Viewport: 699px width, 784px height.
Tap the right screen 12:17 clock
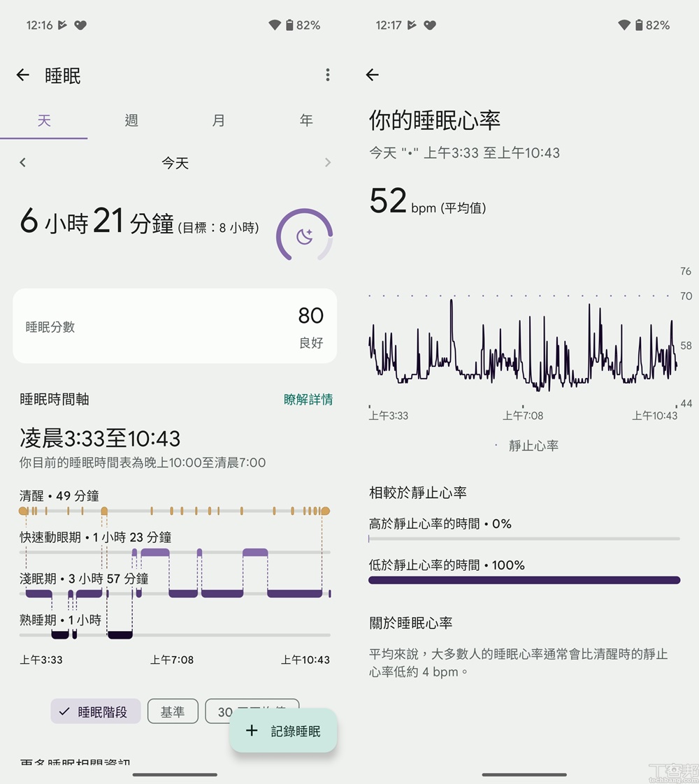tap(389, 25)
